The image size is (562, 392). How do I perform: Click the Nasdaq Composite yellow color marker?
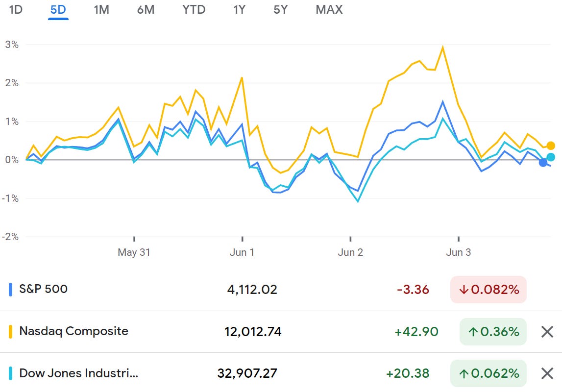pyautogui.click(x=10, y=332)
